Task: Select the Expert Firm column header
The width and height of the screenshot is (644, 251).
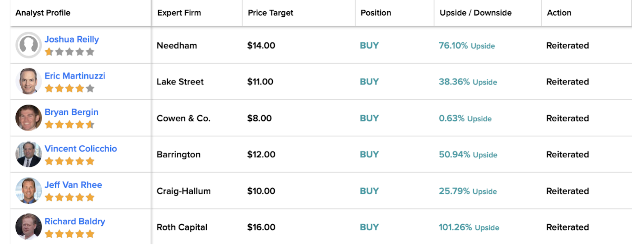Action: (179, 13)
